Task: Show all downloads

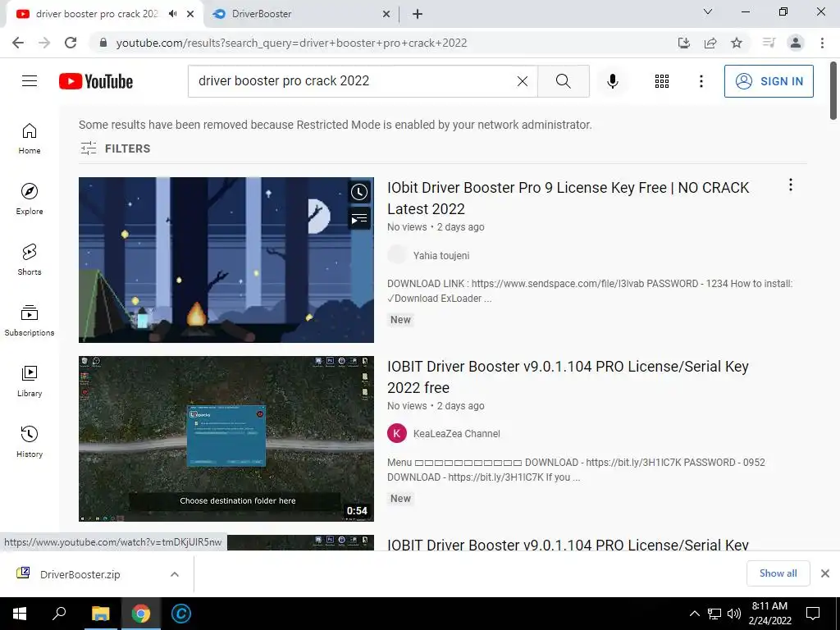Action: tap(778, 573)
